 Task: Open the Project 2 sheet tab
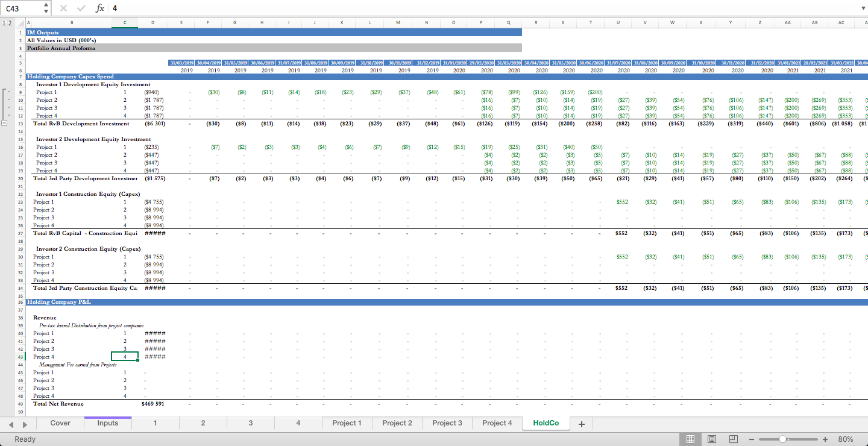click(397, 423)
